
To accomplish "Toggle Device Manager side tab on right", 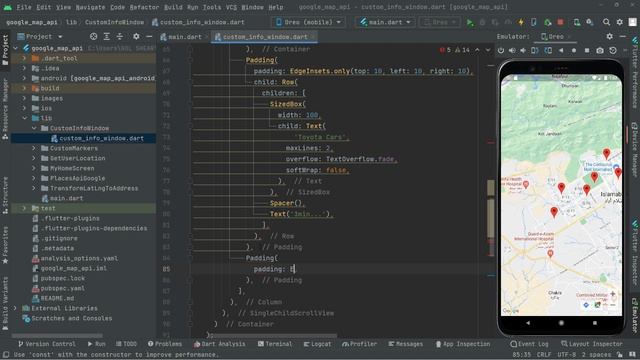I will click(x=635, y=150).
